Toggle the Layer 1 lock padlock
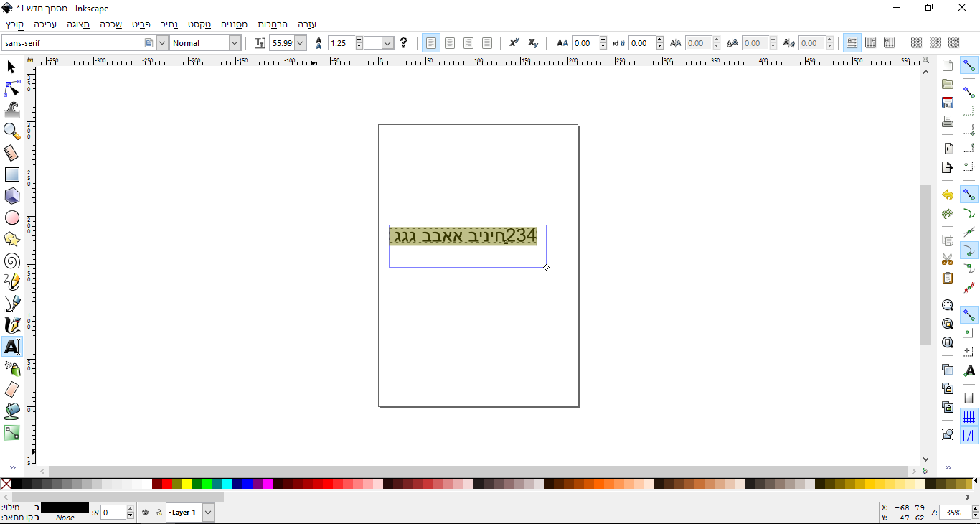 click(159, 512)
